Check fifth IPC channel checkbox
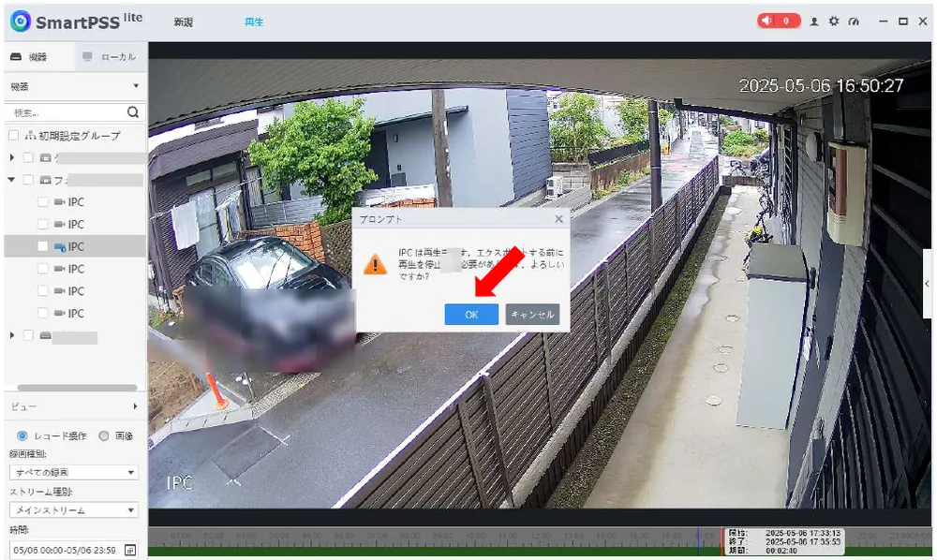Viewport: 937px width, 560px height. (42, 290)
